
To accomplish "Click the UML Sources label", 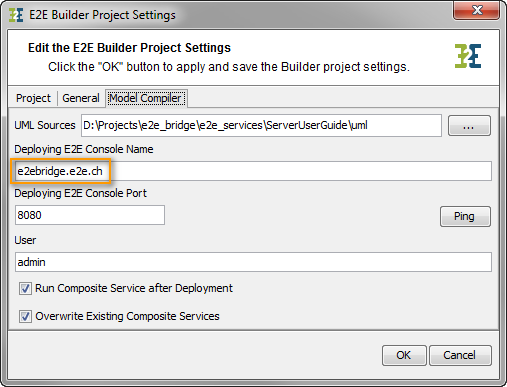I will point(45,125).
